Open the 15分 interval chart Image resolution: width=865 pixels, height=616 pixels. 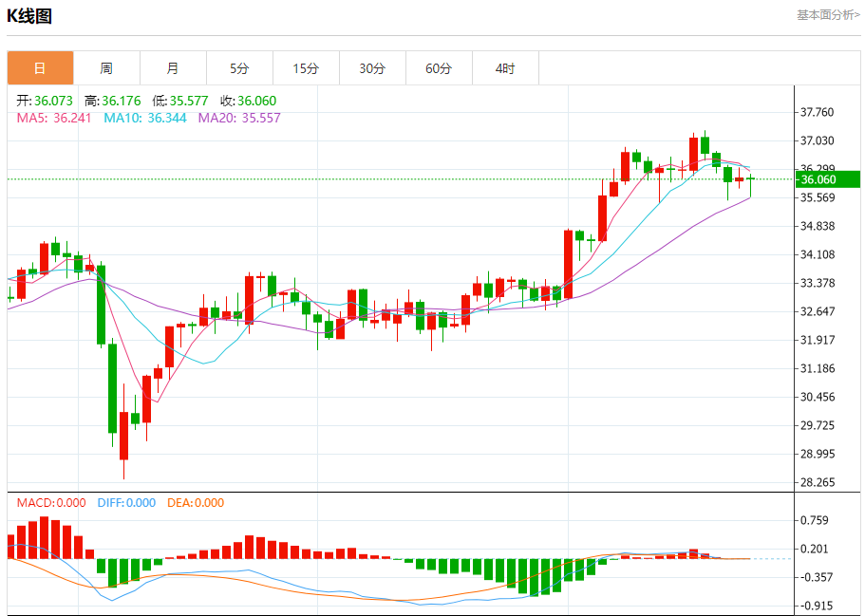coord(306,68)
